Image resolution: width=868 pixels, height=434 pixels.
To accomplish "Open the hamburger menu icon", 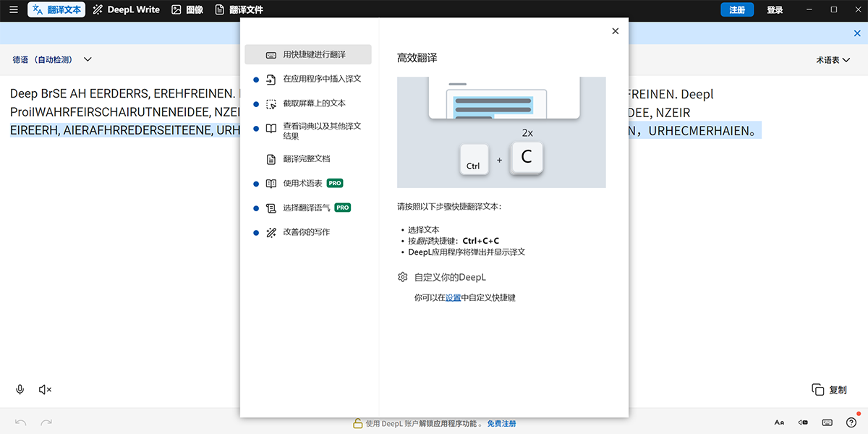I will coord(13,10).
